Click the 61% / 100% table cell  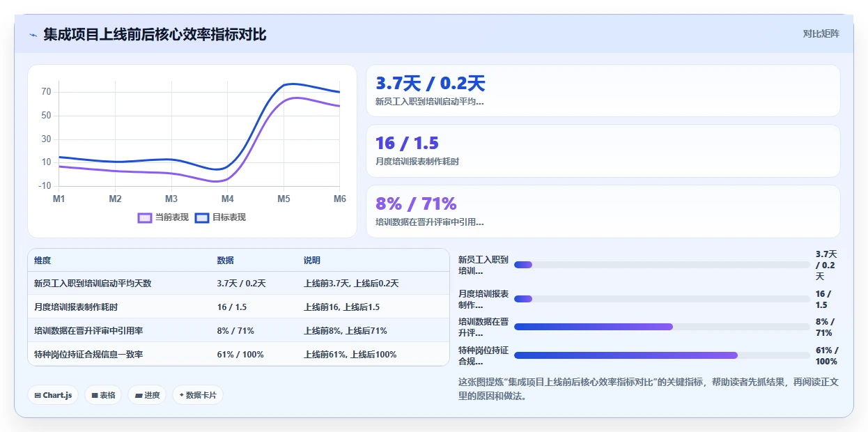[x=240, y=355]
